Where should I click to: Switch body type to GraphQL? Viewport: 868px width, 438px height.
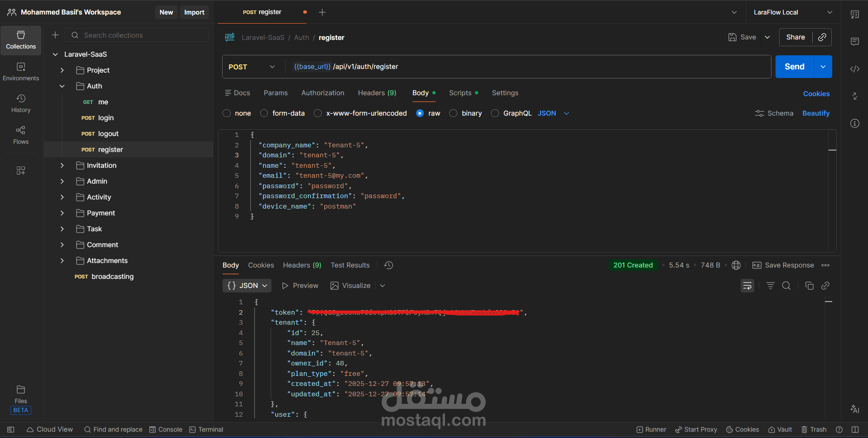[x=495, y=113]
